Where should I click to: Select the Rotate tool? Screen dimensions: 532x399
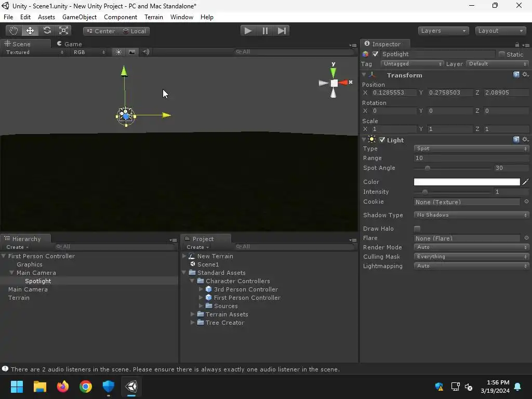[47, 31]
